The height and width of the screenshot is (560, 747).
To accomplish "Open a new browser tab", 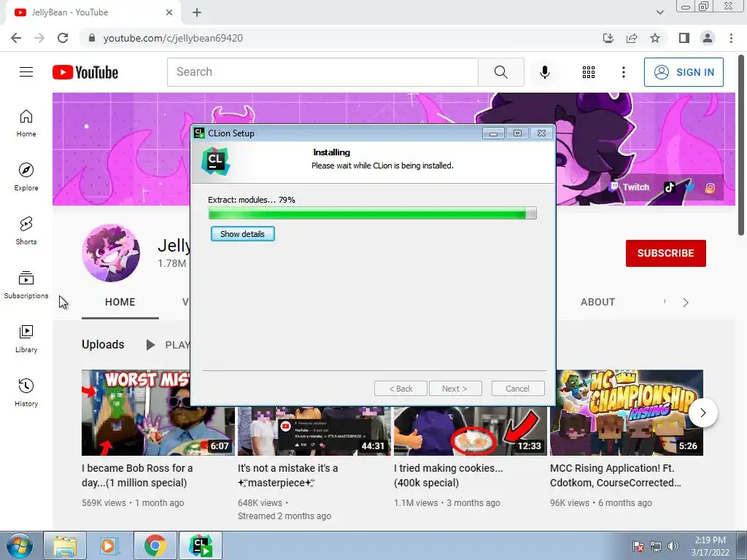I will point(197,12).
